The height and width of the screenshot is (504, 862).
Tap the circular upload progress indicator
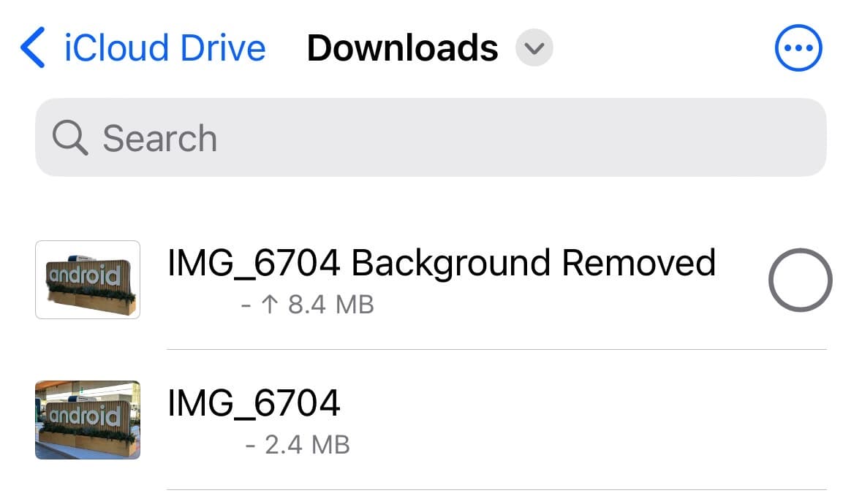(800, 280)
